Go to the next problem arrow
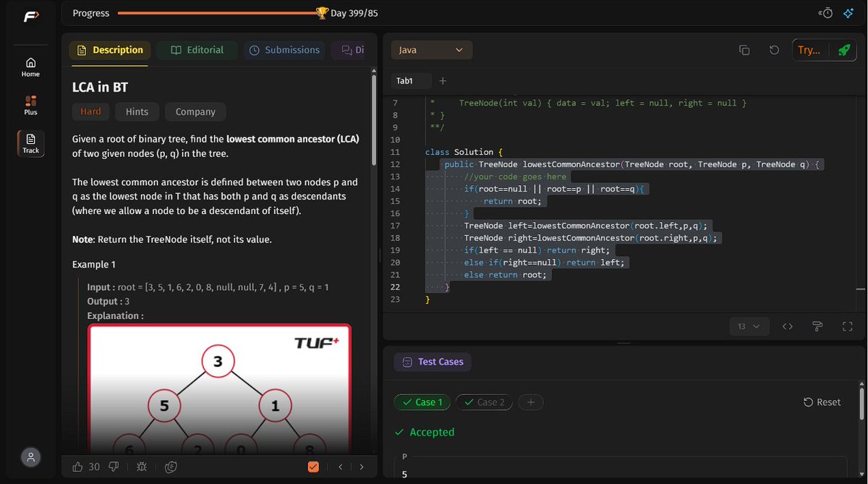Screen dimensions: 868x484 pyautogui.click(x=362, y=467)
